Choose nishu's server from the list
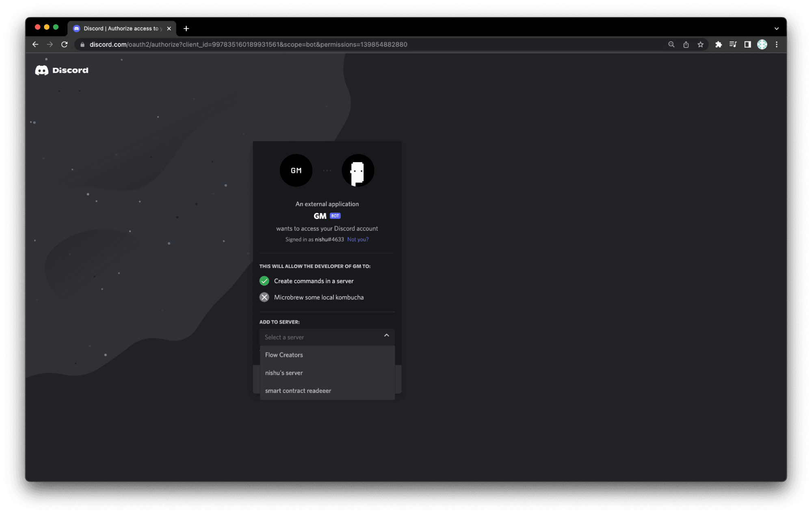Image resolution: width=812 pixels, height=515 pixels. coord(327,372)
